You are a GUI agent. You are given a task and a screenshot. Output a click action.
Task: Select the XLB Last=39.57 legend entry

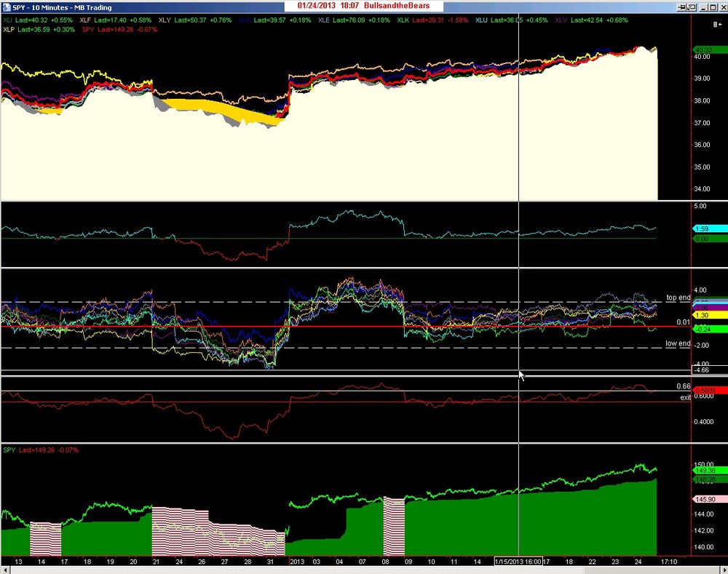pyautogui.click(x=275, y=20)
